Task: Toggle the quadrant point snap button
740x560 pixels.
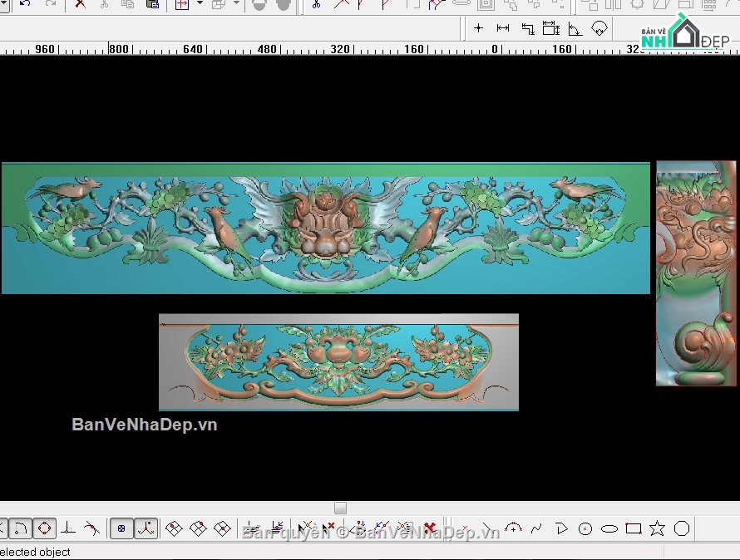Action: click(44, 528)
